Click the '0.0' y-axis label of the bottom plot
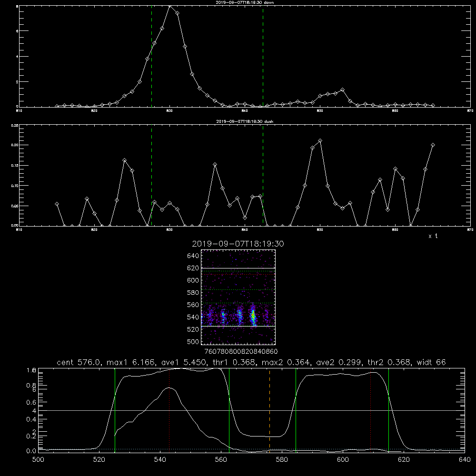Screen dimensions: 476x476 [x=31, y=451]
